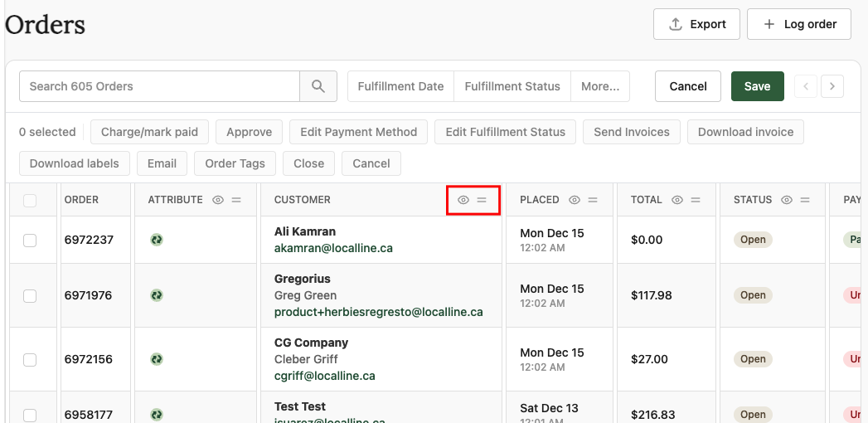This screenshot has width=868, height=423.
Task: Click the drag handle on Placed column
Action: click(593, 200)
